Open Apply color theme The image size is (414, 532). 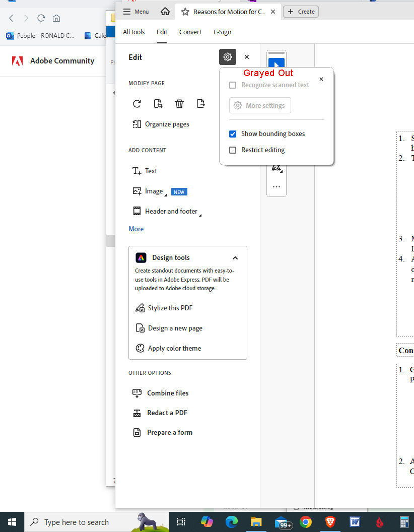tap(174, 348)
